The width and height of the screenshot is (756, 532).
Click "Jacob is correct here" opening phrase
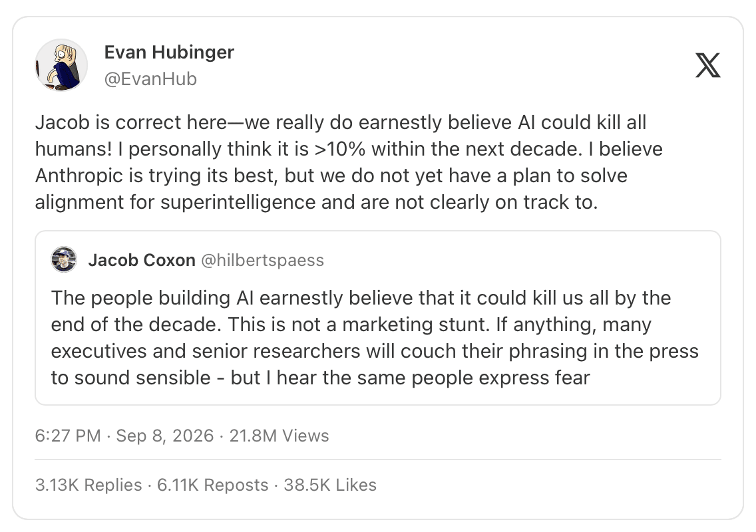click(130, 122)
